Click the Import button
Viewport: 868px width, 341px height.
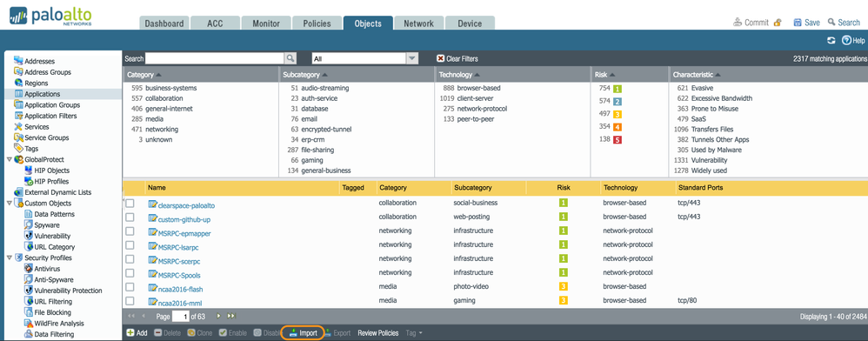303,332
